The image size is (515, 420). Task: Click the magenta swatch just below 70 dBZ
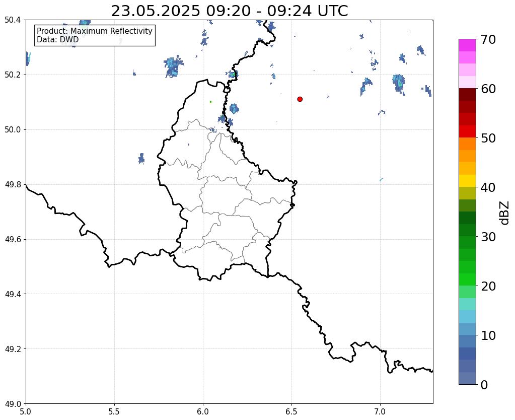point(467,45)
